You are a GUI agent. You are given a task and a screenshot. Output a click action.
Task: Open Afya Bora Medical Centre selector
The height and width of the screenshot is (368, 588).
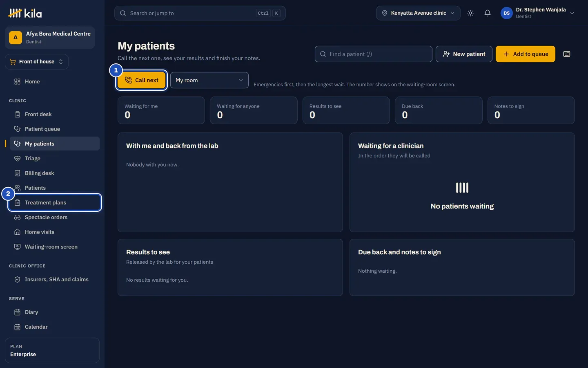50,37
